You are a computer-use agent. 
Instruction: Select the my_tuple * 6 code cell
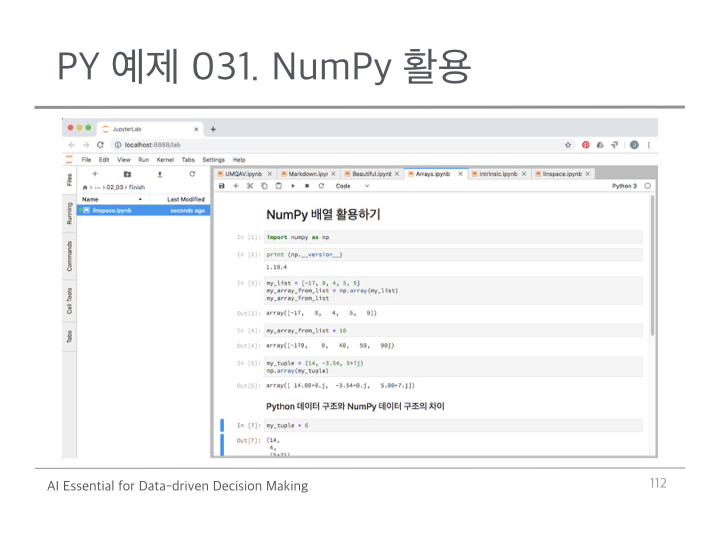(x=453, y=426)
